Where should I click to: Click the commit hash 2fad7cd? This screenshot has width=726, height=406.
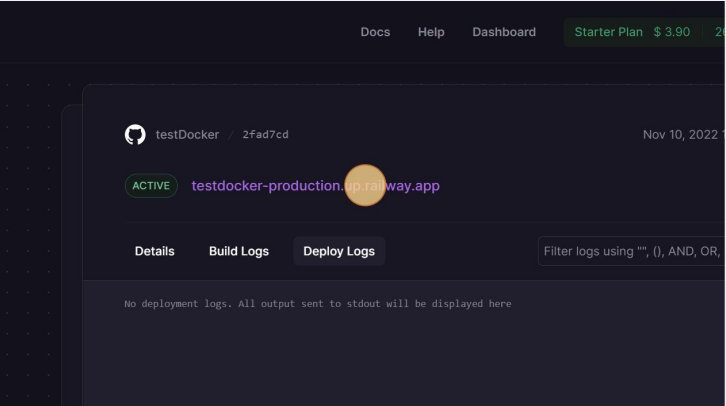pos(265,135)
